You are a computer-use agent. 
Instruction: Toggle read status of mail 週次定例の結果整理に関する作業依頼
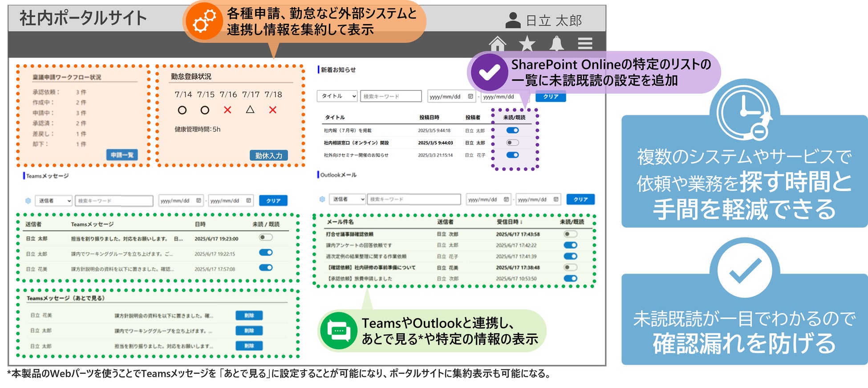[570, 256]
